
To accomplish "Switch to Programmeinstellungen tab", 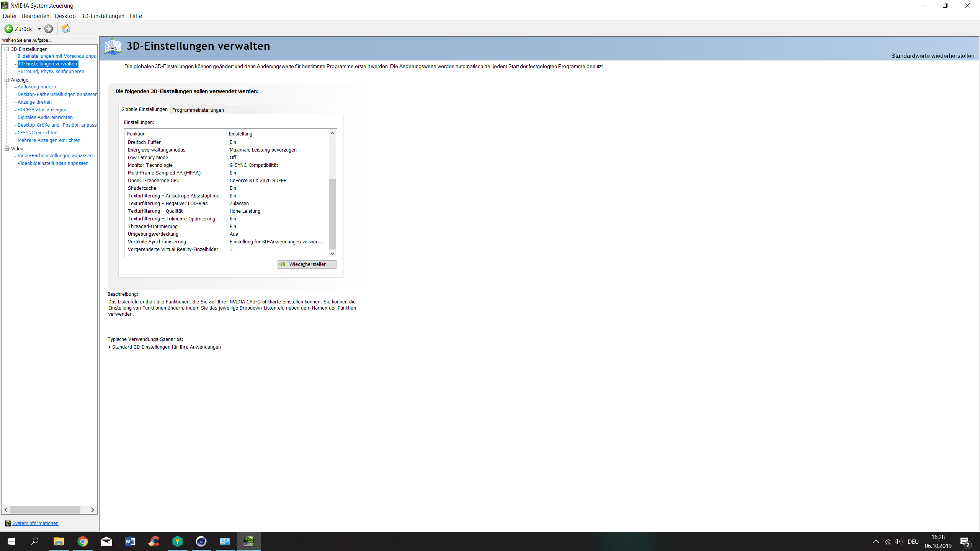I will [198, 110].
